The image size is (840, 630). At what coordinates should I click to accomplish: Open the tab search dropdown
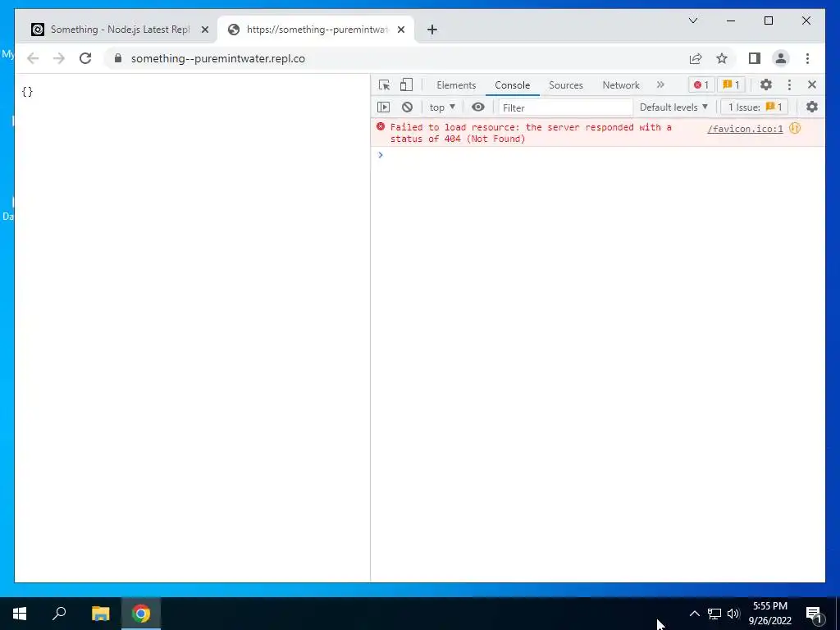coord(693,21)
